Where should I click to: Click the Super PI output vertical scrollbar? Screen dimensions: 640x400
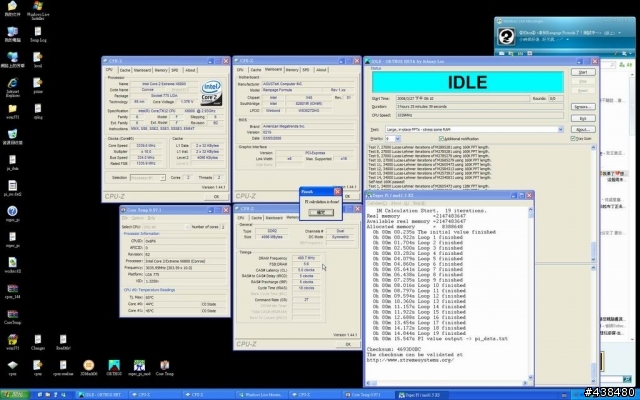tap(530, 294)
